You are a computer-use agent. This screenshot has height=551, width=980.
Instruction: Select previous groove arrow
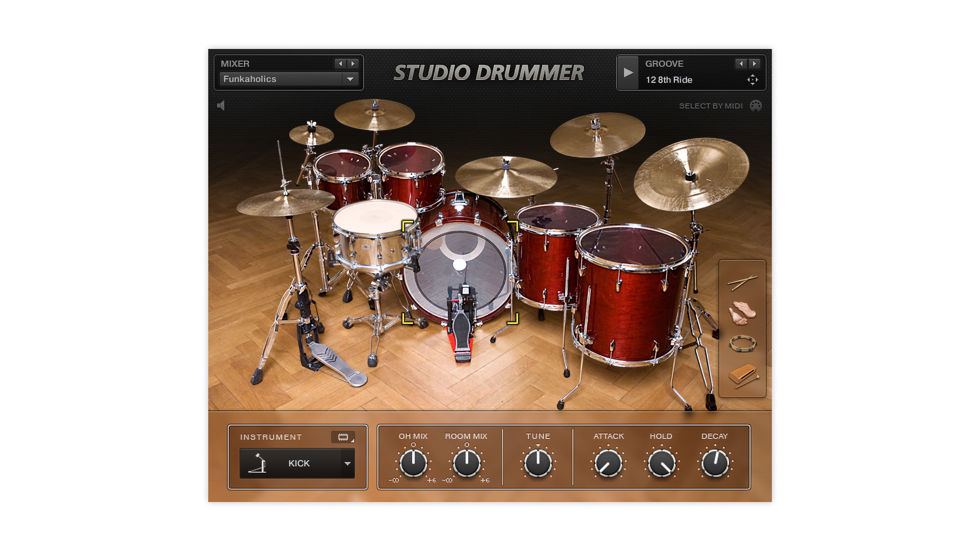coord(741,64)
